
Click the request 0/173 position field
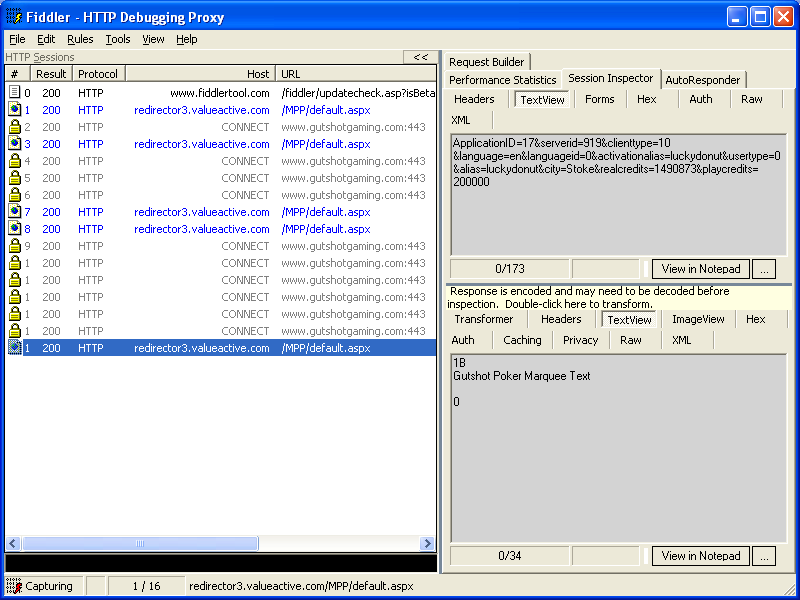509,269
